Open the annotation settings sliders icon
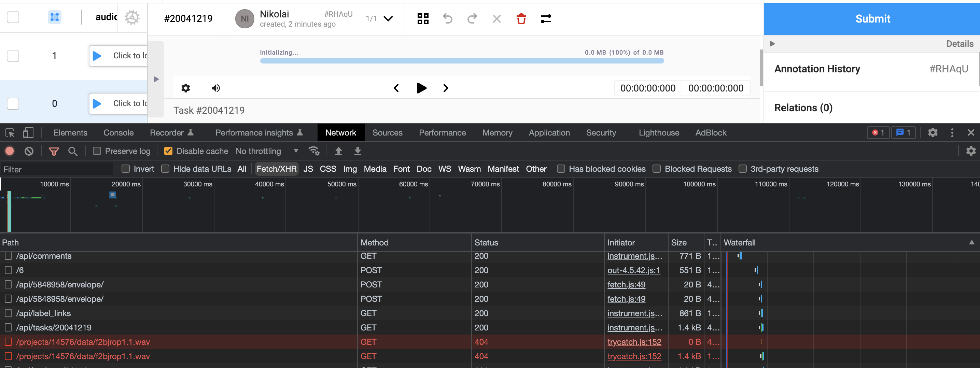The height and width of the screenshot is (368, 980). pos(546,19)
